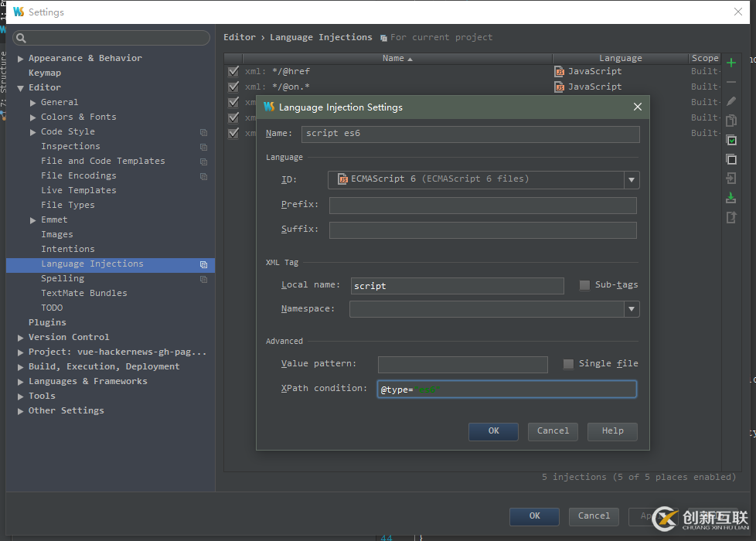This screenshot has height=541, width=756.
Task: Click the WebStorm logo in Settings title bar
Action: click(19, 12)
